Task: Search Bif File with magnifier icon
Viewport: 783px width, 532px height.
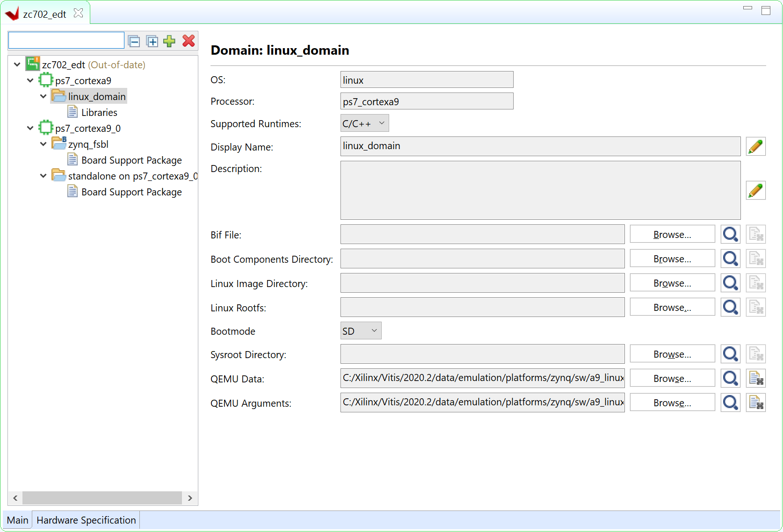Action: [x=730, y=234]
